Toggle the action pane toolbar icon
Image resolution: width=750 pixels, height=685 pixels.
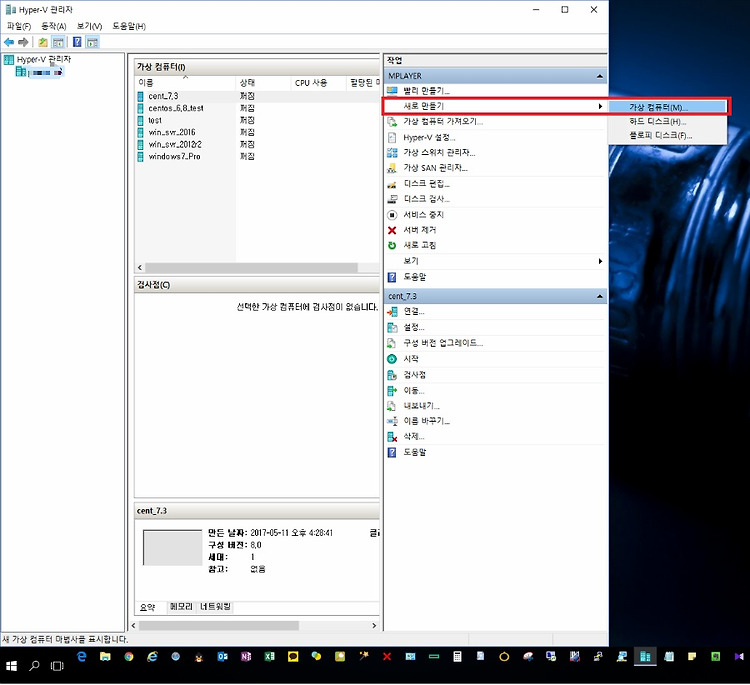pos(92,42)
